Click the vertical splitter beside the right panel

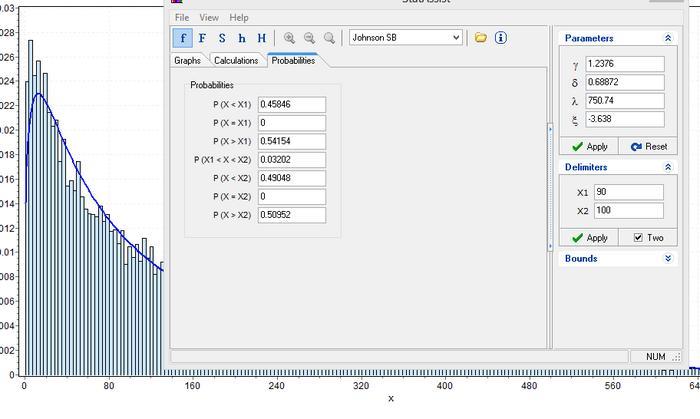click(x=550, y=187)
